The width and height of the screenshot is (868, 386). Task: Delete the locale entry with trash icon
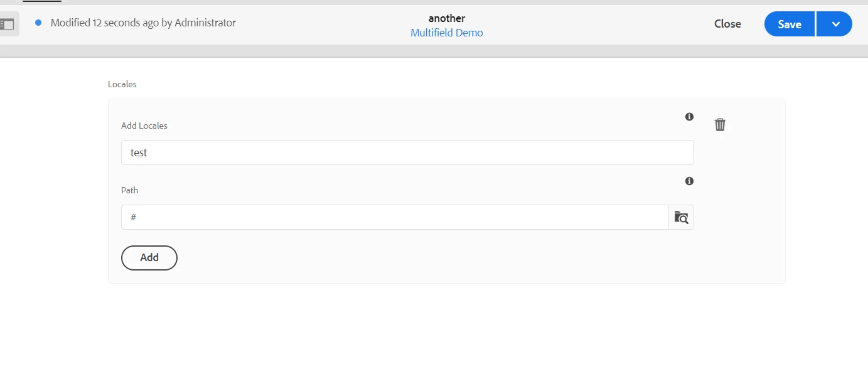pyautogui.click(x=720, y=124)
